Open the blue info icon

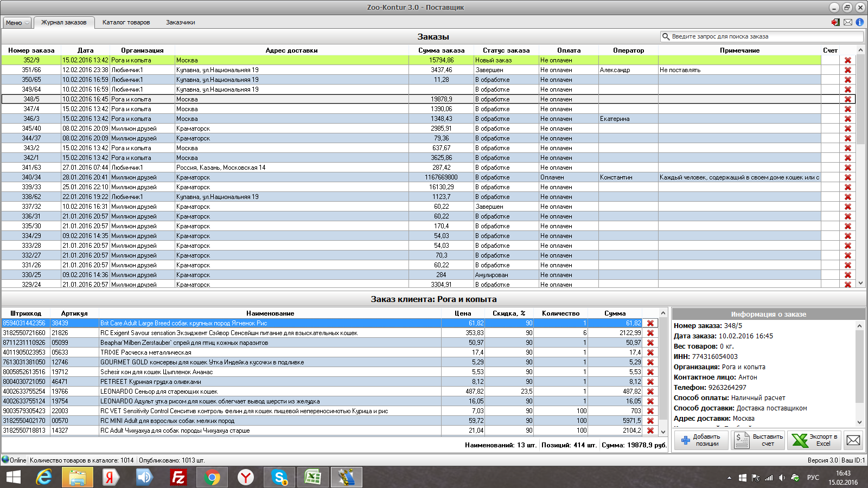(860, 22)
